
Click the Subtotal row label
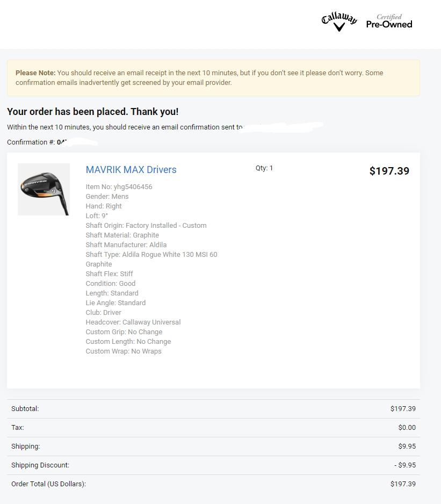point(25,409)
